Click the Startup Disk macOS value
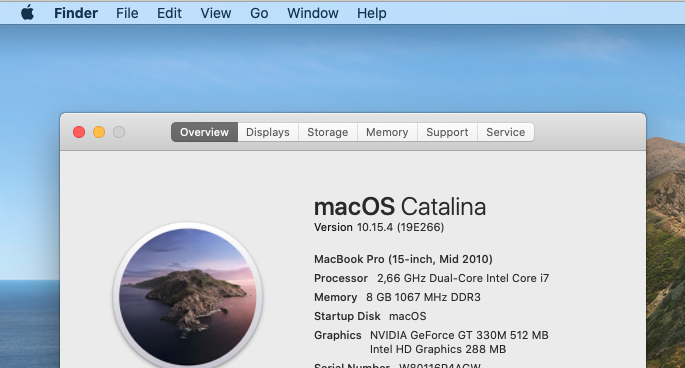The image size is (685, 368). coord(408,316)
